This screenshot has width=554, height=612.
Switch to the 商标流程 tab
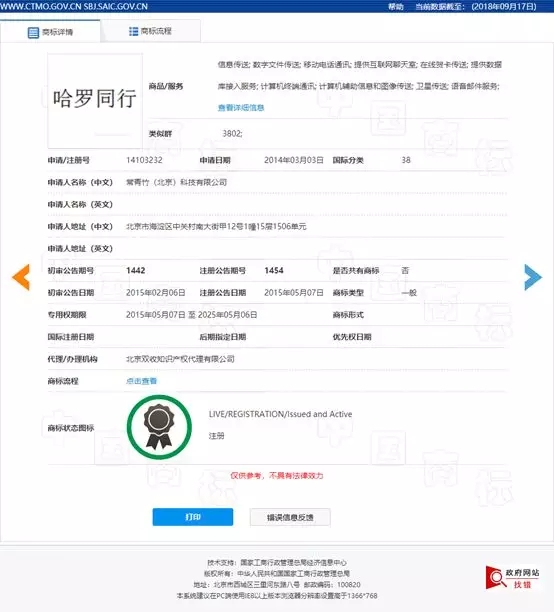click(151, 31)
